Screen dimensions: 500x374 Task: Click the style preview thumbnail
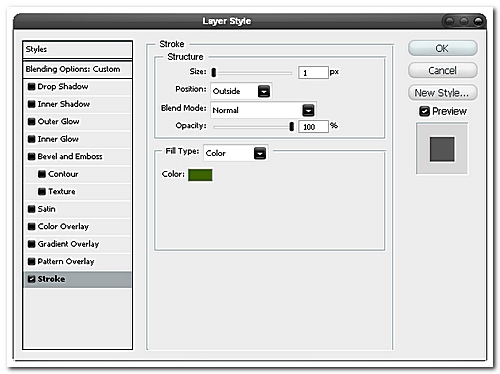(442, 149)
